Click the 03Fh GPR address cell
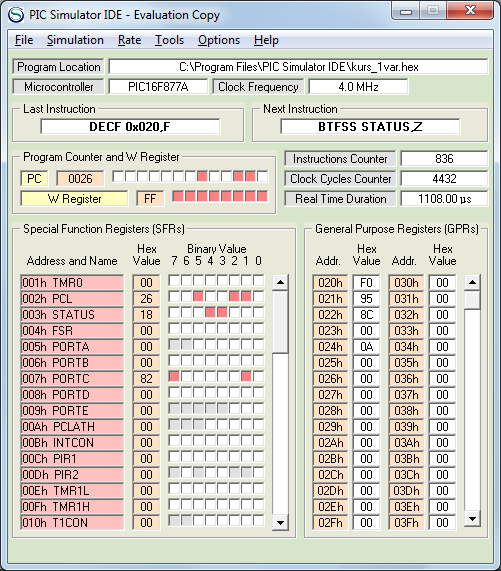This screenshot has width=501, height=571. click(x=406, y=523)
